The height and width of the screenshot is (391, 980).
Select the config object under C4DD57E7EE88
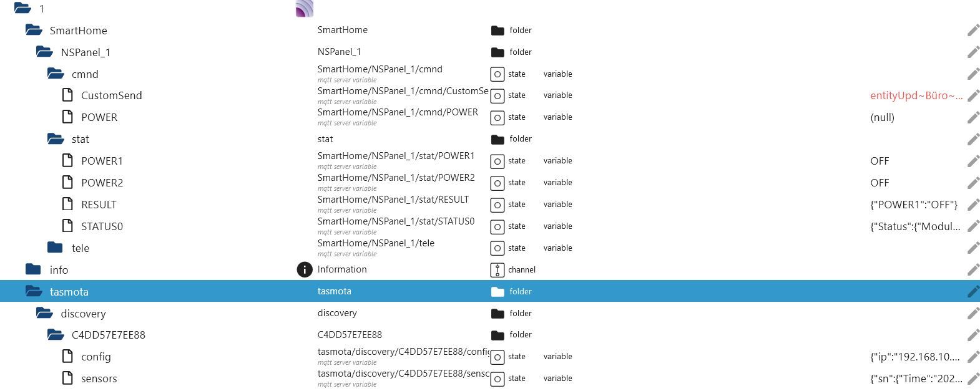click(x=96, y=357)
